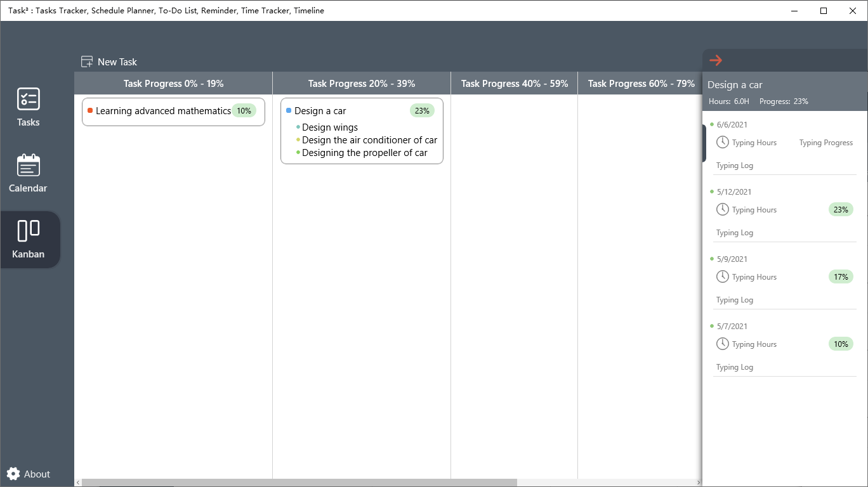Click Typing Hours field under 5/9/2021
This screenshot has height=487, width=868.
pyautogui.click(x=754, y=277)
